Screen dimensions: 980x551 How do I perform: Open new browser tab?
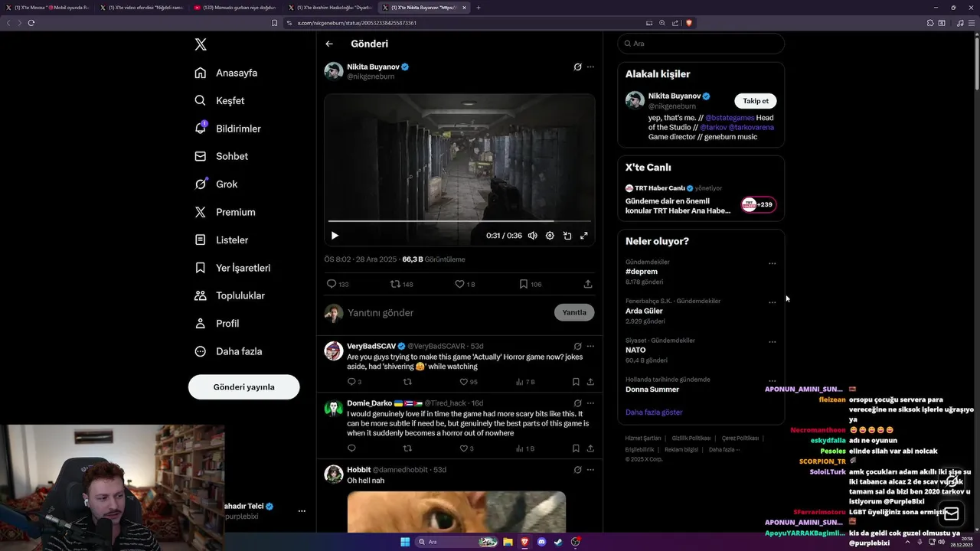coord(479,8)
